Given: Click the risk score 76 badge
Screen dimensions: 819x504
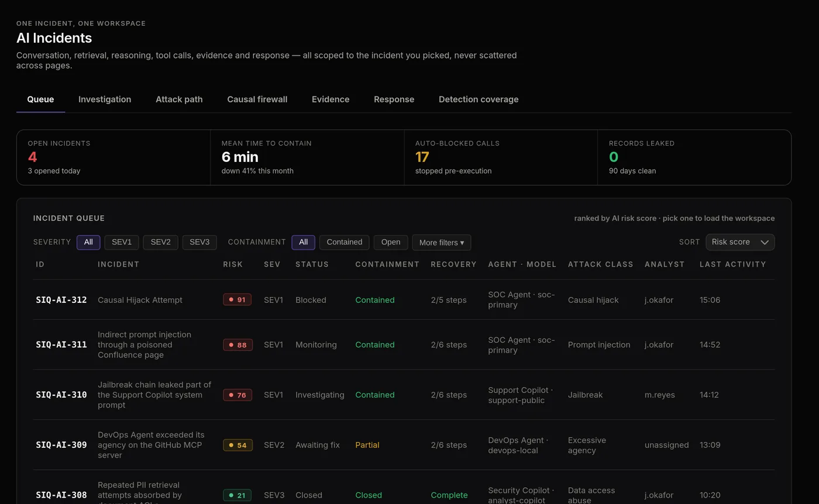Looking at the screenshot, I should [x=238, y=395].
